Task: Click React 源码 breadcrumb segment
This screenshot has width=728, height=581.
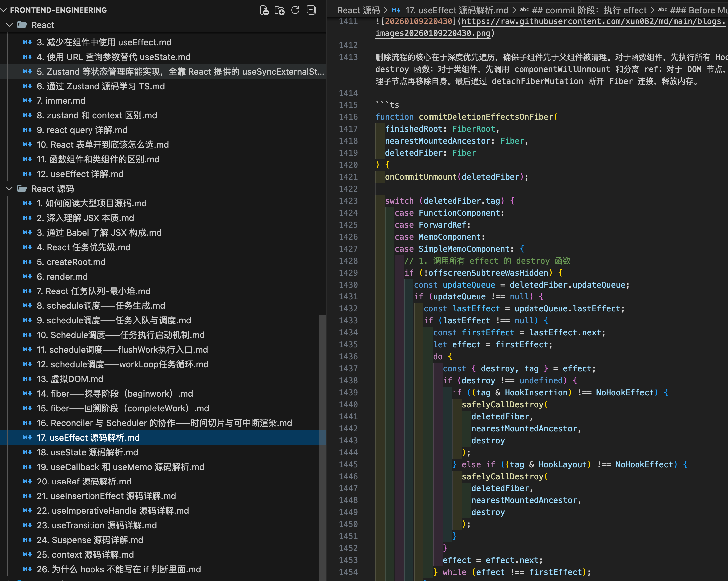Action: coord(358,10)
